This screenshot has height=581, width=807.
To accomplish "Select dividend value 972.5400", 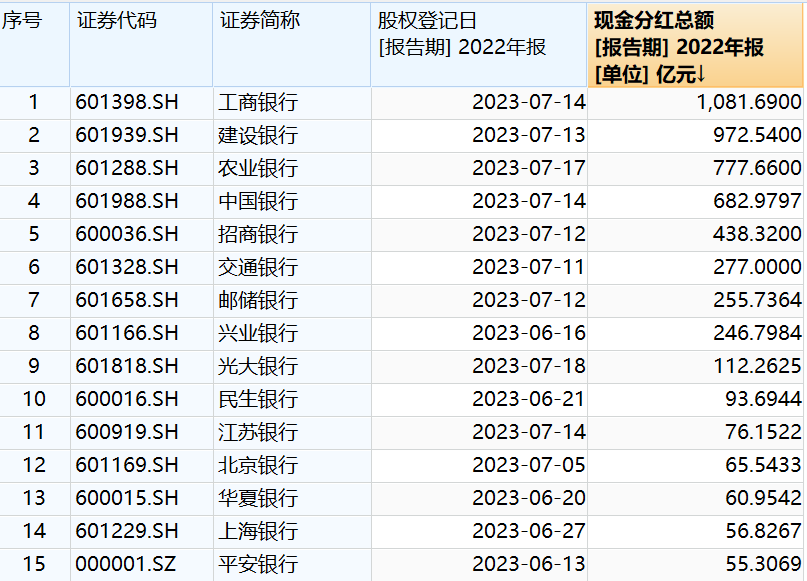I will [x=757, y=135].
